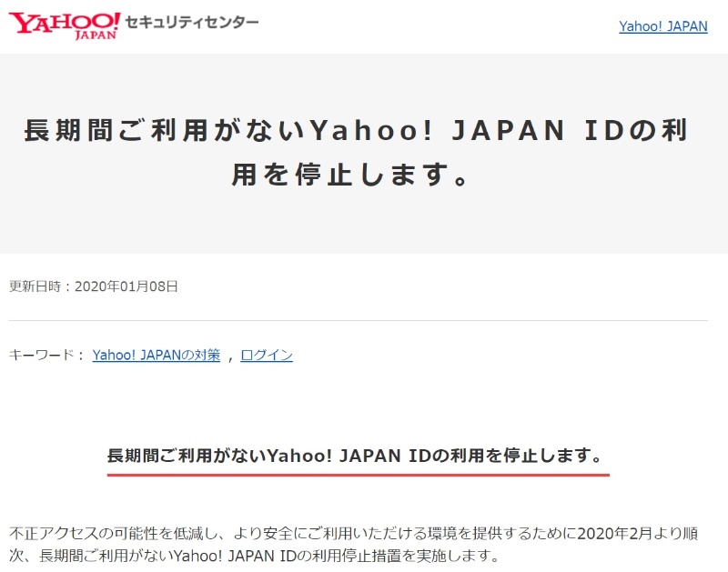
Task: Click the red underline beneath the subheading
Action: click(357, 474)
